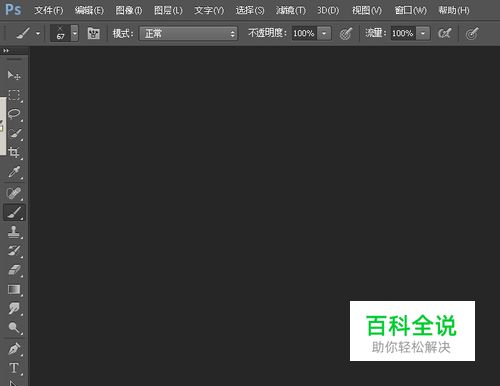This screenshot has height=386, width=500.
Task: Click the 不透明度 label
Action: tap(268, 33)
